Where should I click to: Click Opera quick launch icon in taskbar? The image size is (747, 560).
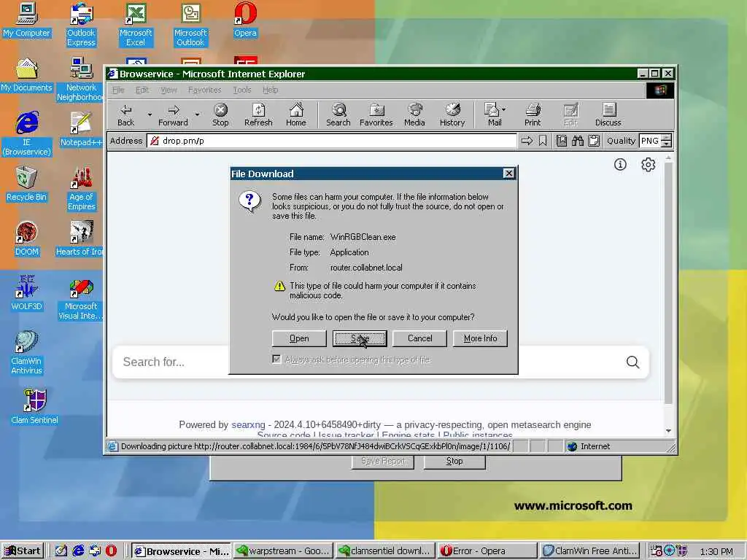coord(111,551)
